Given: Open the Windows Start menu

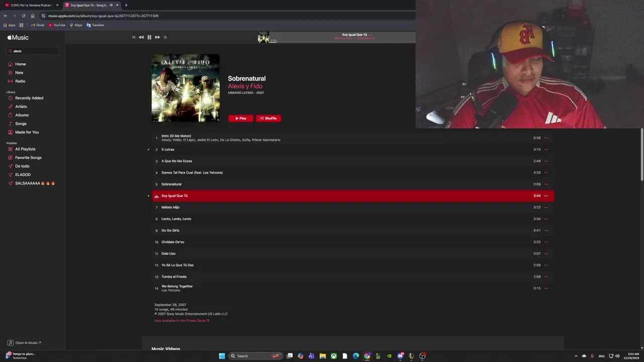Looking at the screenshot, I should [222, 356].
